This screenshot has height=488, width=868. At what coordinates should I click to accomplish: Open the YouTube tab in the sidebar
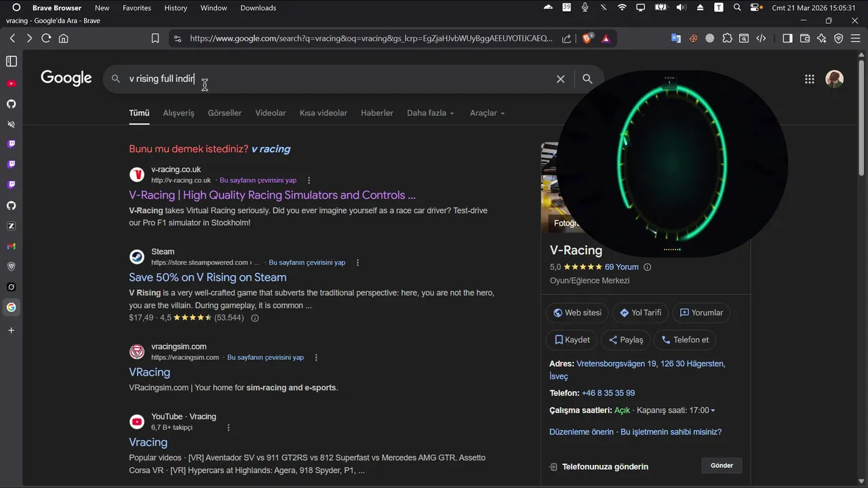tap(11, 83)
